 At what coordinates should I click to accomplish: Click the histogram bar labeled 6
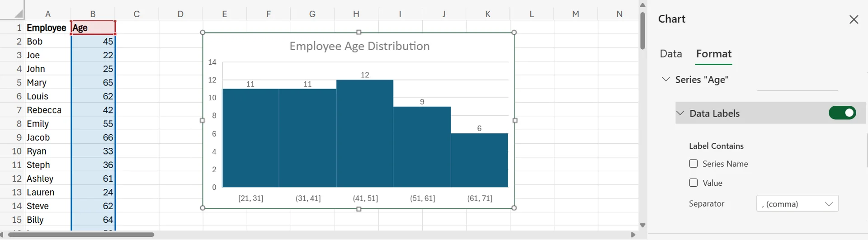click(x=479, y=160)
